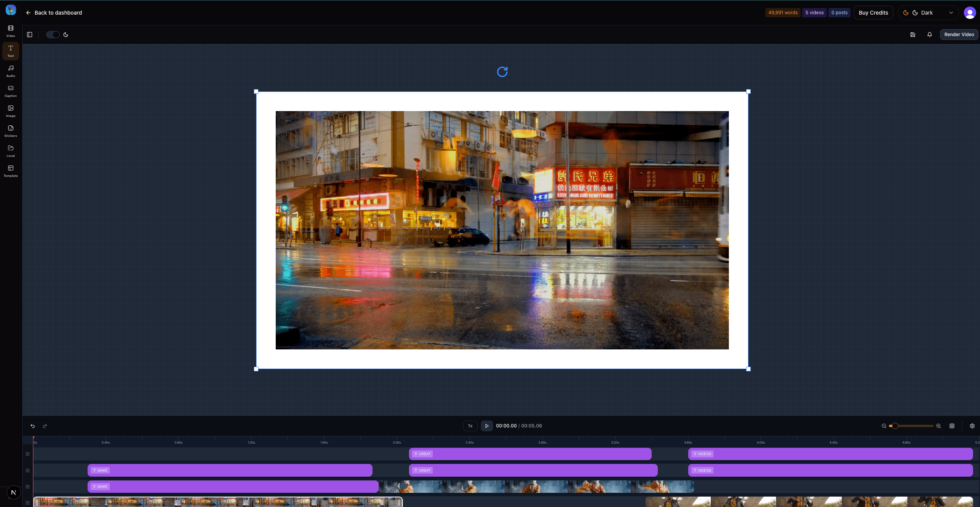This screenshot has height=507, width=980.
Task: Open the Local files panel tab
Action: pos(10,151)
